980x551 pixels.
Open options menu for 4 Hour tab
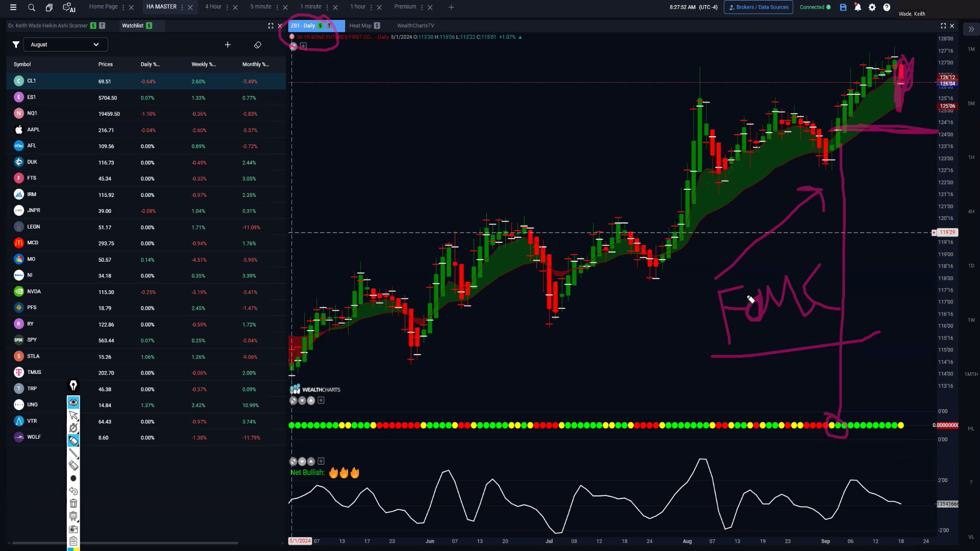click(x=227, y=7)
